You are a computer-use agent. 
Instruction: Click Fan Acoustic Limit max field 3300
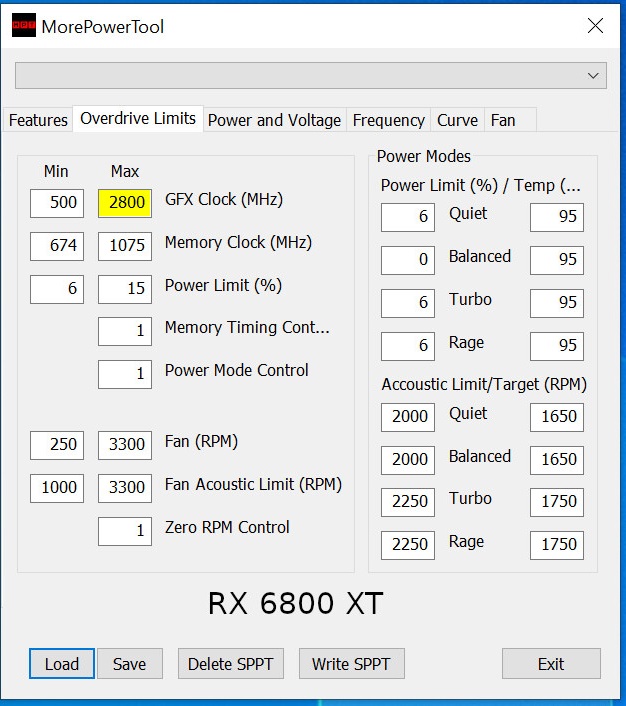[x=125, y=488]
